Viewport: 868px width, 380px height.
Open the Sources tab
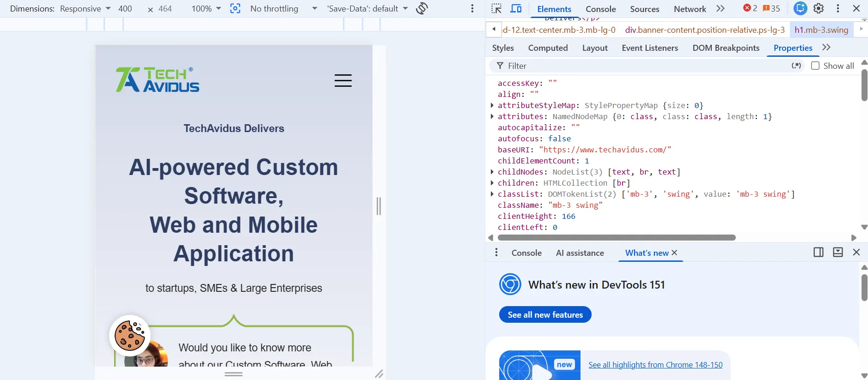pyautogui.click(x=644, y=9)
